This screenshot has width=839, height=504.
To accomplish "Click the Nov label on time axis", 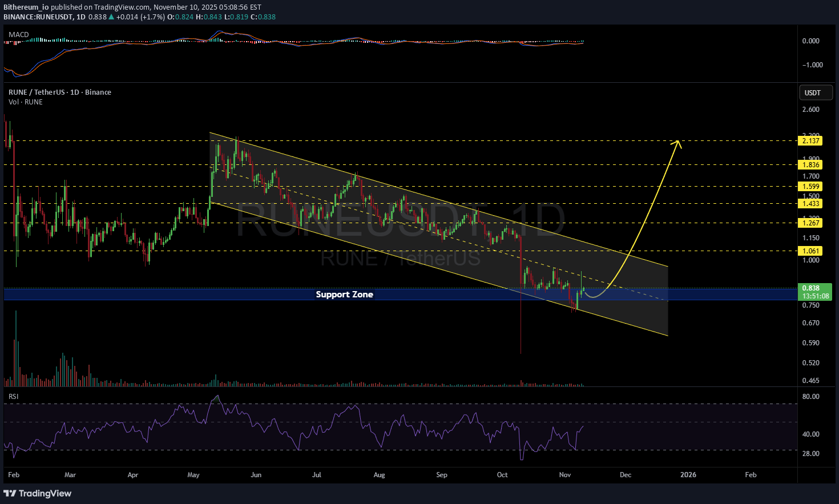I will [565, 475].
